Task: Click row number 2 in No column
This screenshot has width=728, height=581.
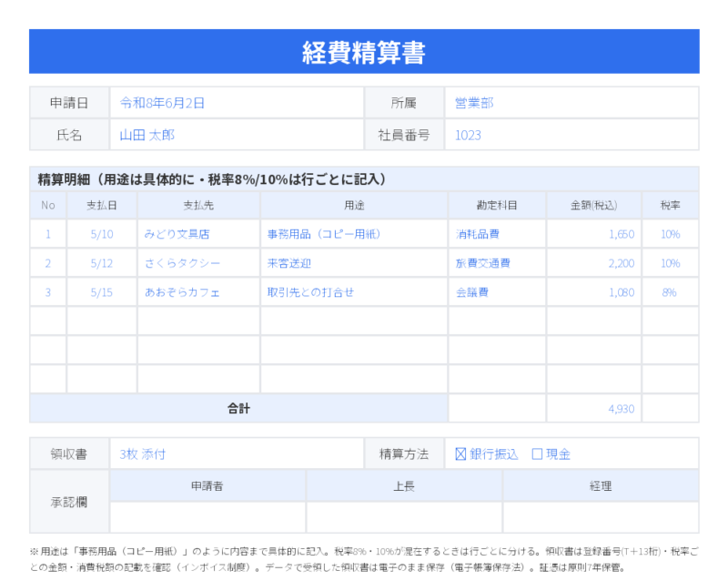Action: (x=48, y=263)
